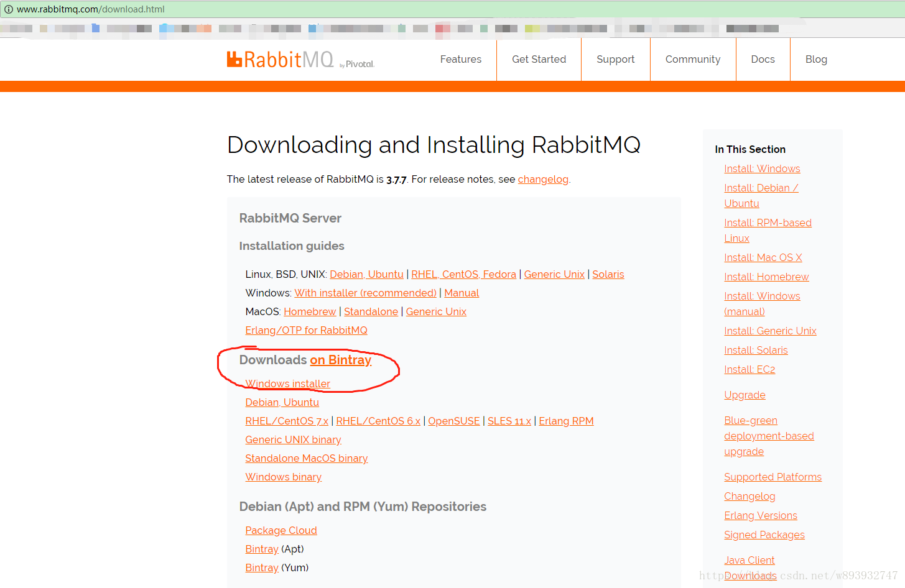
Task: Open sidebar Install: EC2 link
Action: coord(750,369)
